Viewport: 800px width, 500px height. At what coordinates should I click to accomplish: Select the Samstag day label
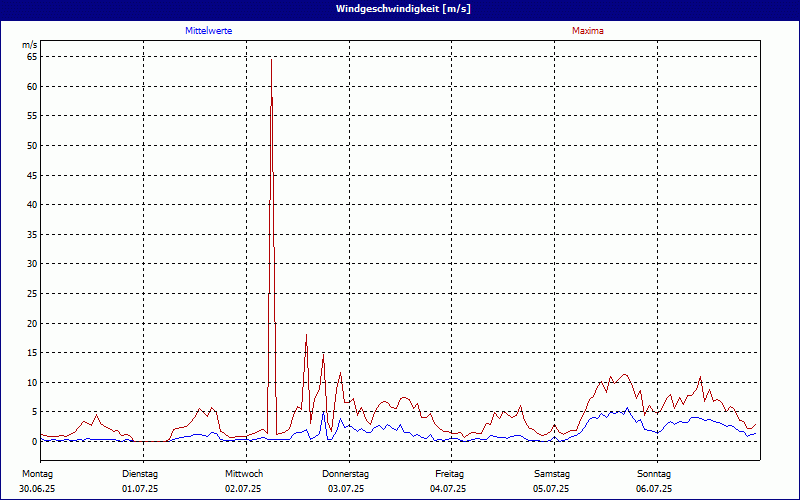coord(552,474)
